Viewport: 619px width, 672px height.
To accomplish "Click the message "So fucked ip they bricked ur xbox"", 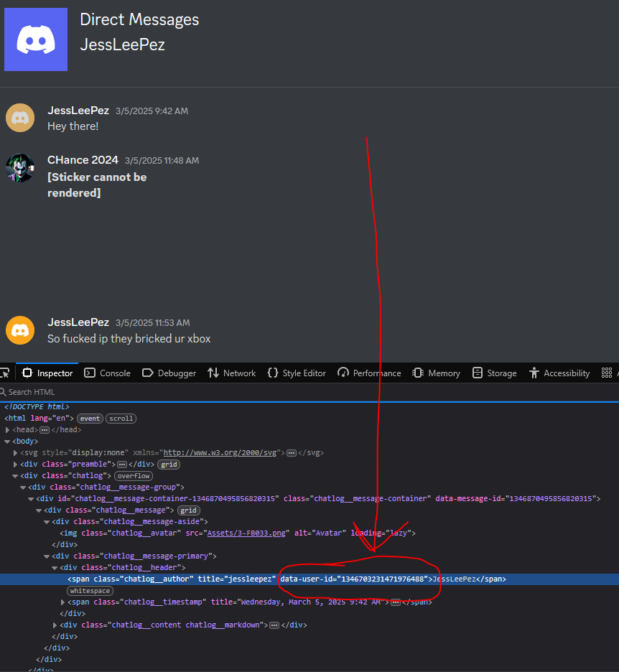I will pyautogui.click(x=129, y=339).
